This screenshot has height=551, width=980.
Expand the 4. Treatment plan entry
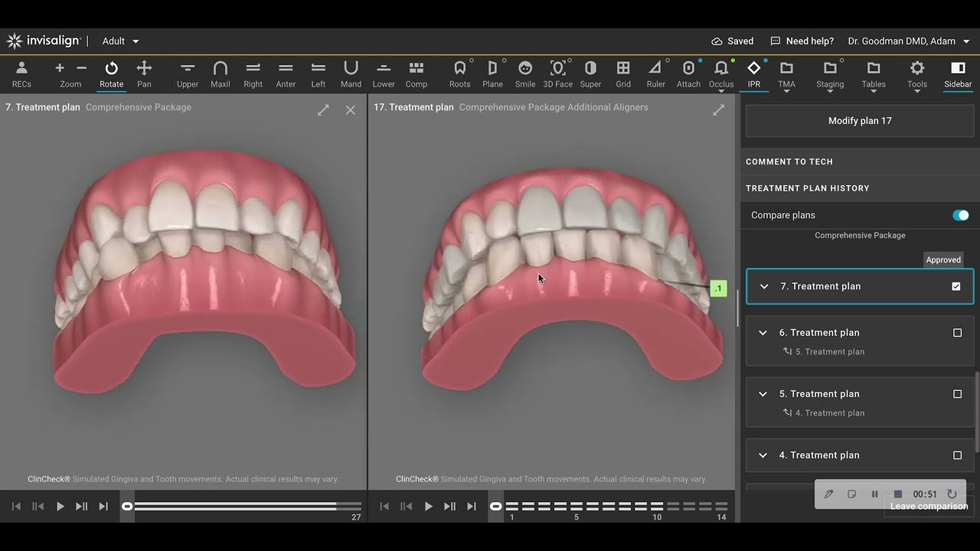763,455
